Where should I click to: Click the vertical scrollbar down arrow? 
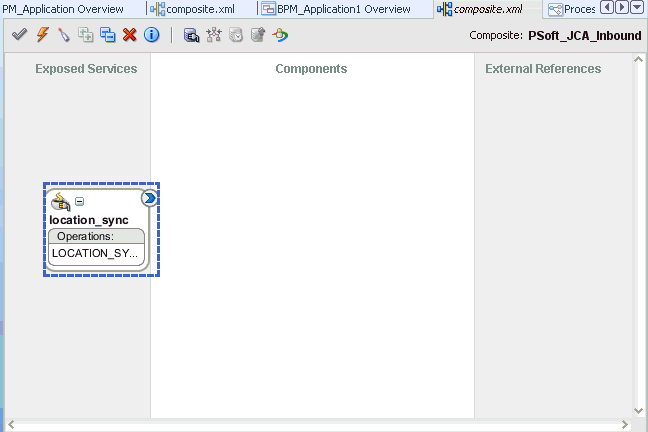(638, 411)
